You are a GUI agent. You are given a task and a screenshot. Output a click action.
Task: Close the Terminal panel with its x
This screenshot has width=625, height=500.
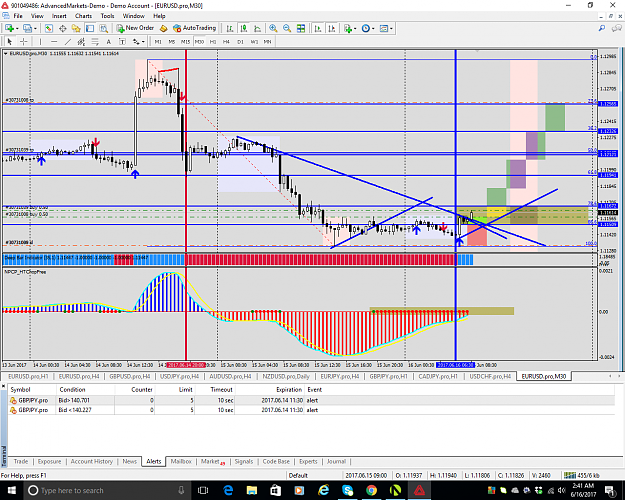[x=4, y=386]
